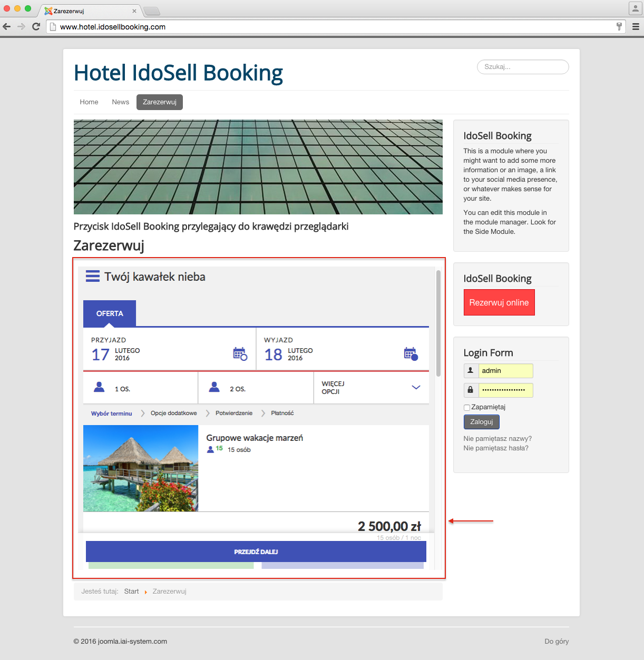This screenshot has width=644, height=660.
Task: Click the beach bungalow offer thumbnail
Action: click(x=141, y=468)
